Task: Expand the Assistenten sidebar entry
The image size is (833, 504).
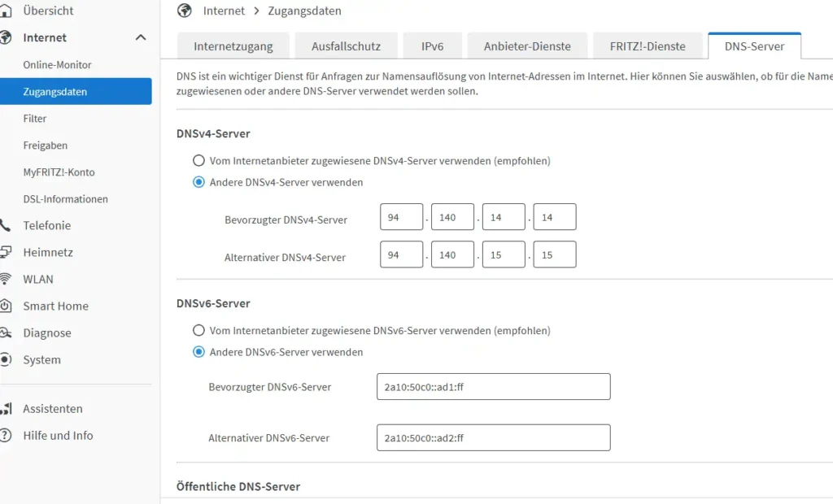Action: (x=53, y=408)
